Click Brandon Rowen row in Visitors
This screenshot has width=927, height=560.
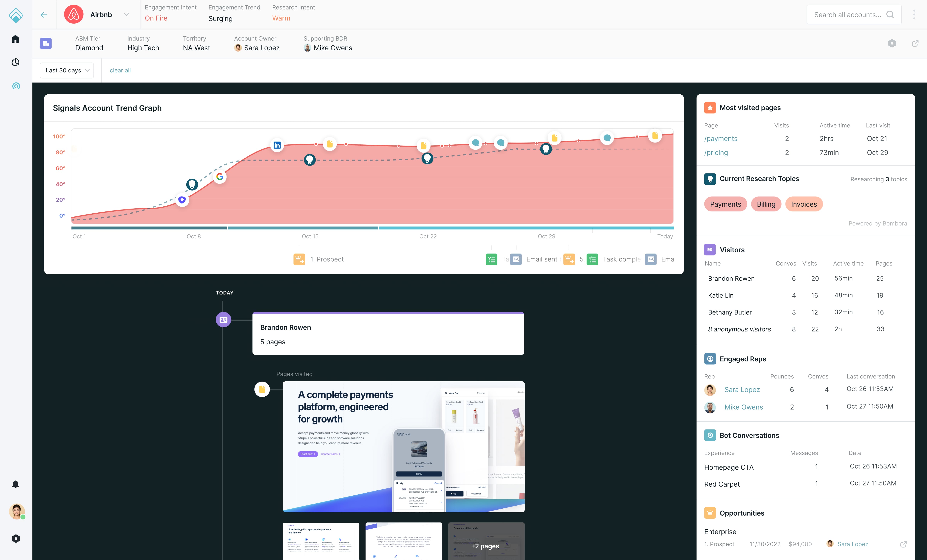point(805,278)
